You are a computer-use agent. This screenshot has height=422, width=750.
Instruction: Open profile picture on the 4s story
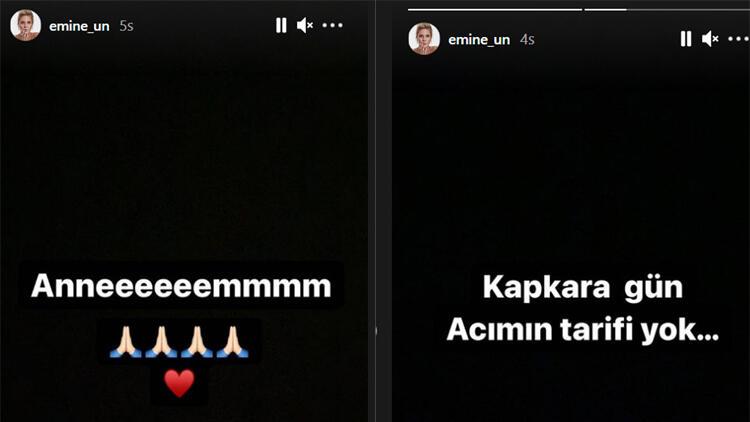click(424, 39)
